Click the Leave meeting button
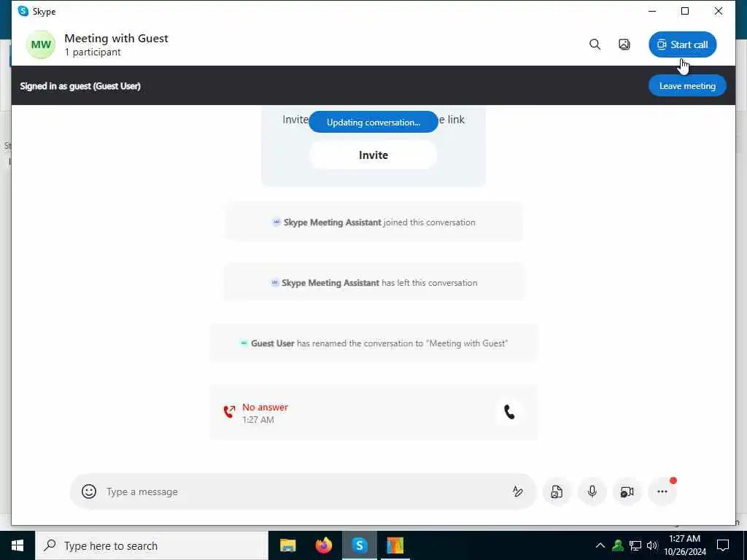 [687, 86]
